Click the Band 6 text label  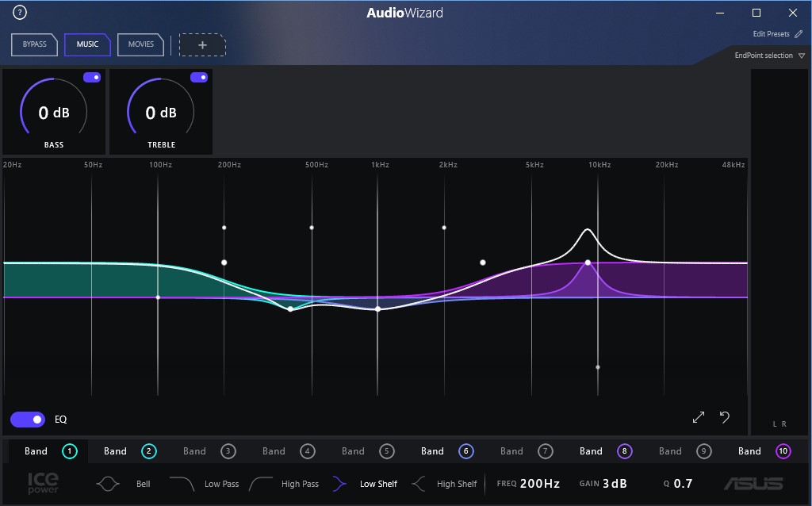(432, 451)
